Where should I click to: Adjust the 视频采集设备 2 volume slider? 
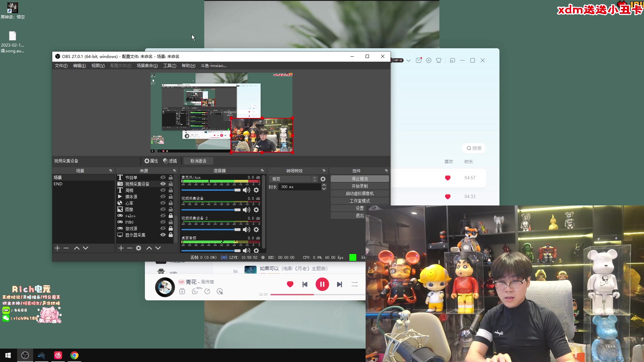pos(237,230)
